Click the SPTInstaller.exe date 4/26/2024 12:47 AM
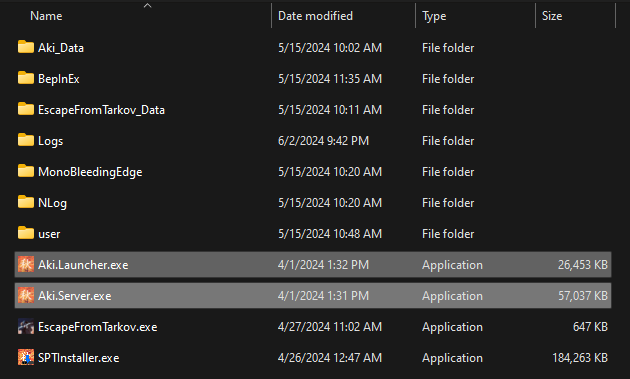This screenshot has width=630, height=379. [x=330, y=358]
